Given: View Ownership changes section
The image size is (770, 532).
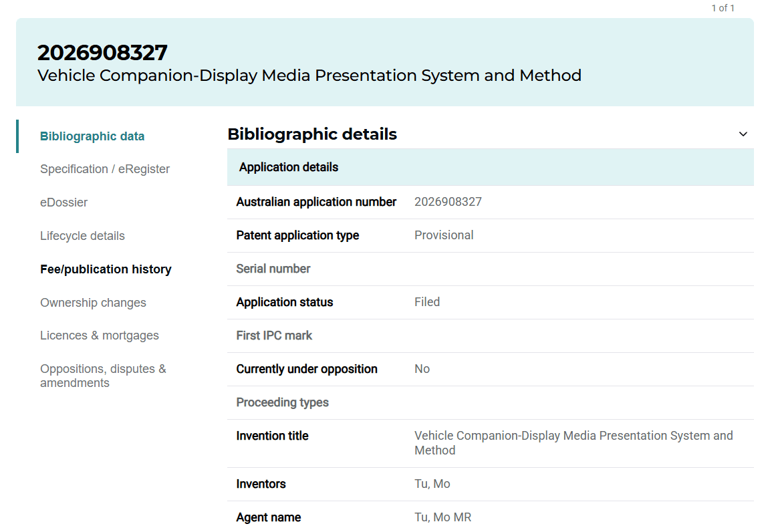Looking at the screenshot, I should [94, 303].
